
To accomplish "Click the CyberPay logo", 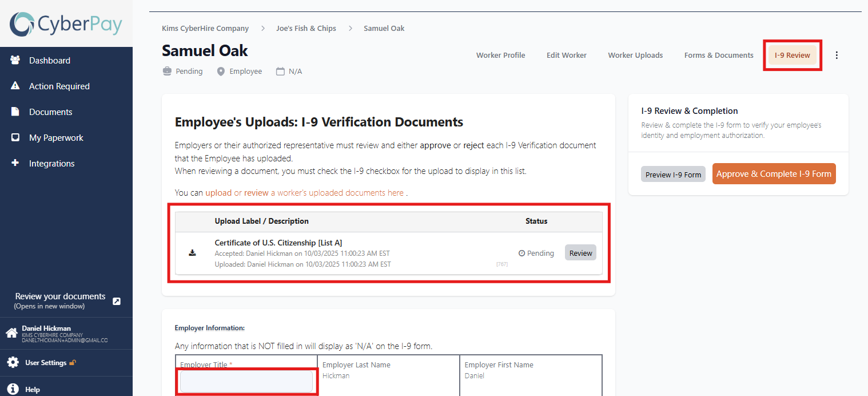I will point(66,24).
